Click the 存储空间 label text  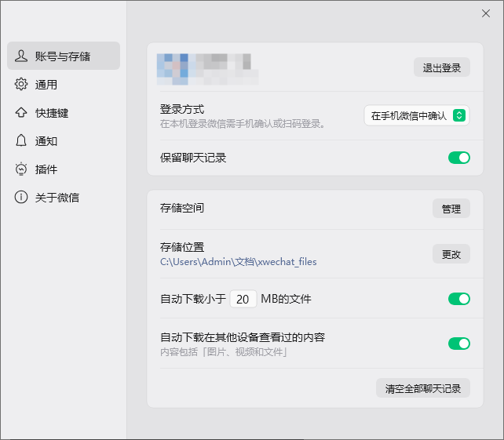tap(182, 208)
